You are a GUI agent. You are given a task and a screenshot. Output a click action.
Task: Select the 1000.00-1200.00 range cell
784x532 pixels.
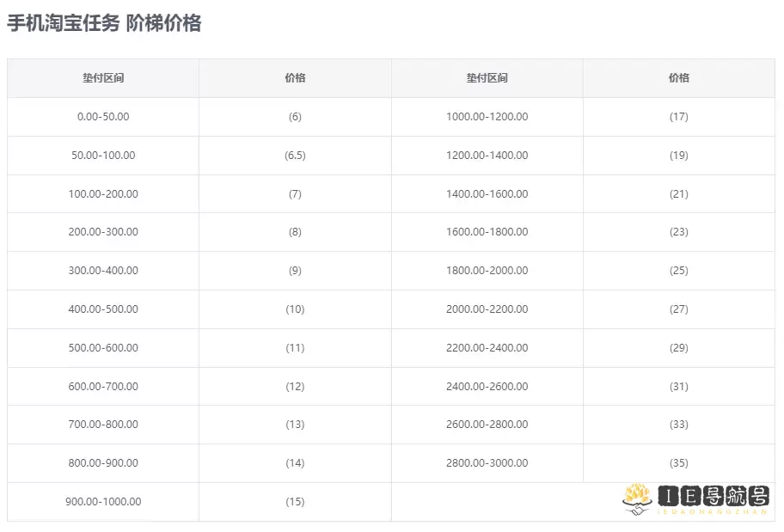tap(487, 117)
